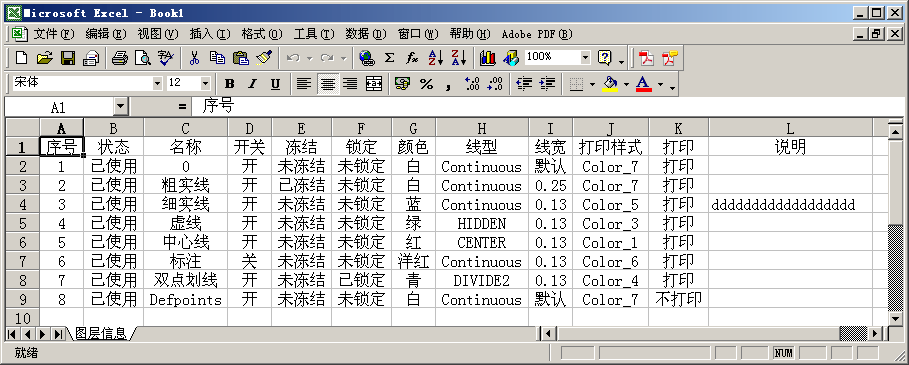Viewport: 909px width, 365px height.
Task: Open the 文件(F) menu
Action: pyautogui.click(x=54, y=34)
